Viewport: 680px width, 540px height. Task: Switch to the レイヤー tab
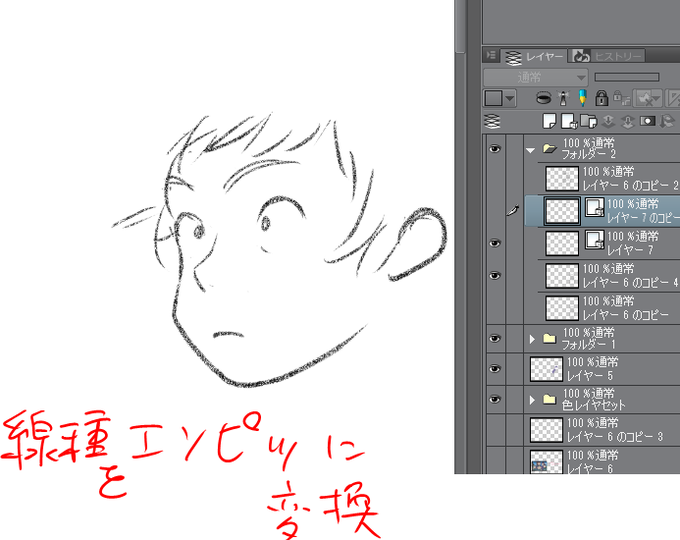pyautogui.click(x=534, y=56)
